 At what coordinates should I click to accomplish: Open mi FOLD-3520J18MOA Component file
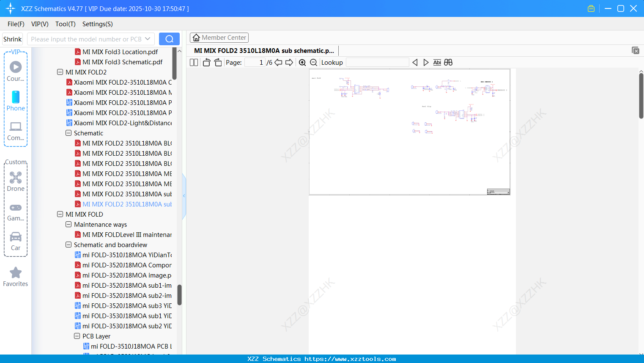click(x=127, y=265)
